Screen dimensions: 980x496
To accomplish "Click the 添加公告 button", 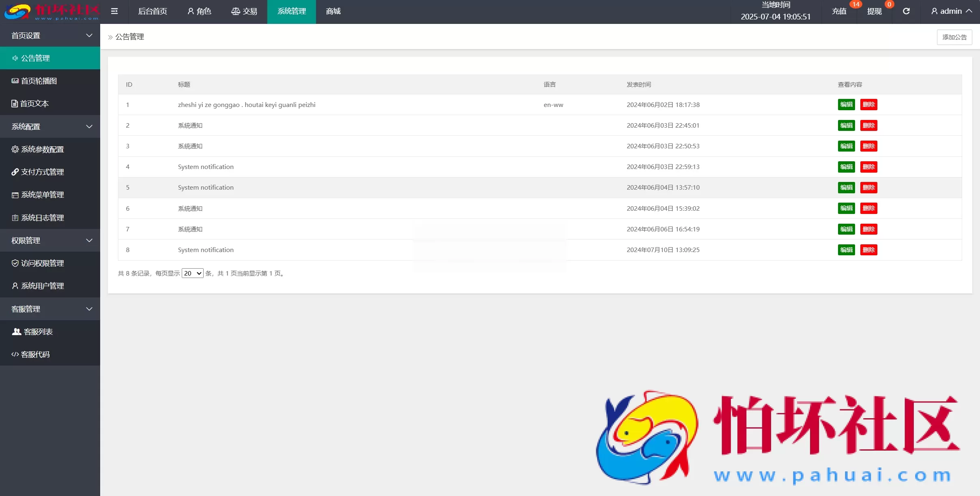I will pos(954,37).
